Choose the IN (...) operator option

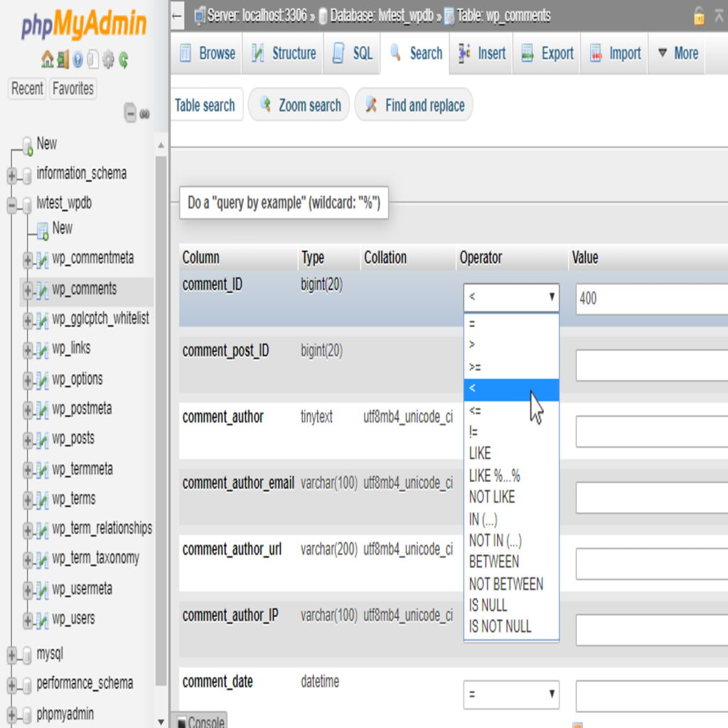tap(511, 519)
